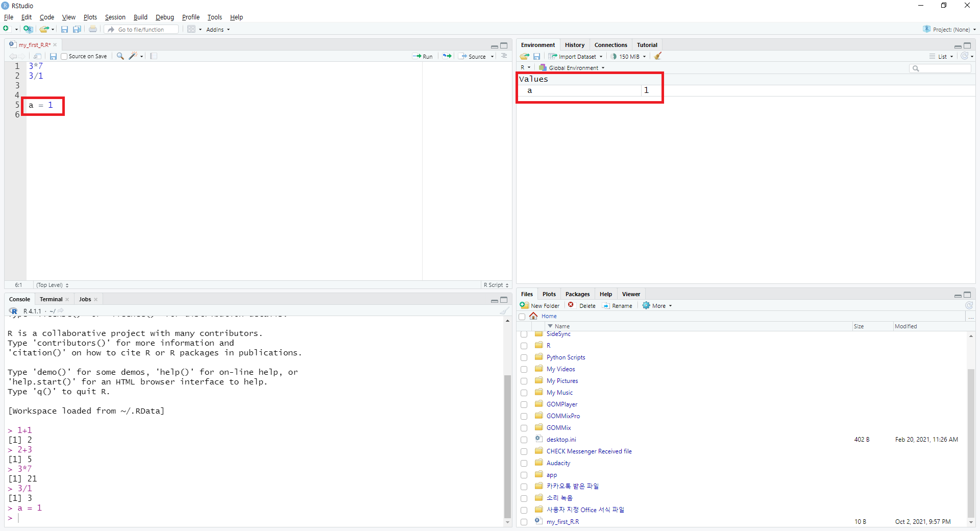
Task: Click the New File icon in main toolbar
Action: coord(6,29)
